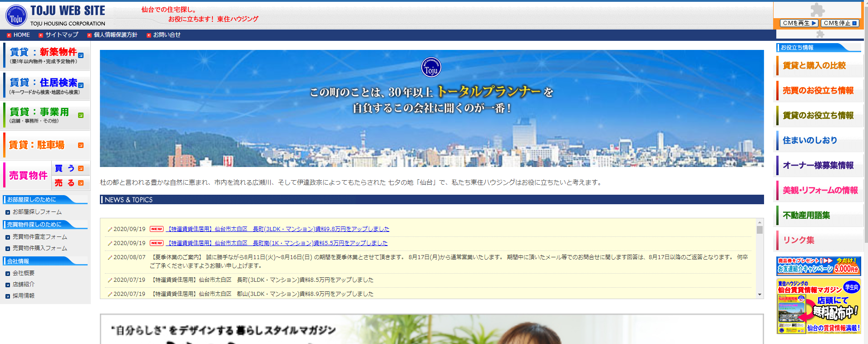Click the news box scrollbar thumb
Screen dimensions: 868x344
(759, 230)
